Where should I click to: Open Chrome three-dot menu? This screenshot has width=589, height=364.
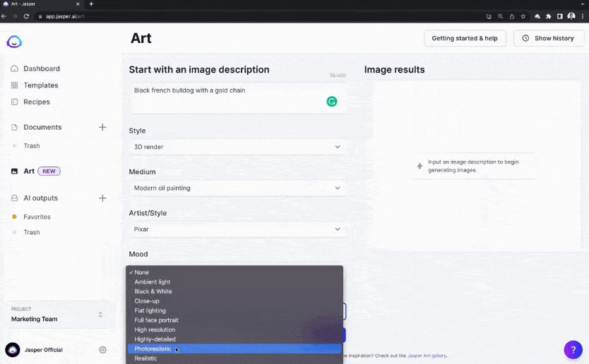[583, 16]
